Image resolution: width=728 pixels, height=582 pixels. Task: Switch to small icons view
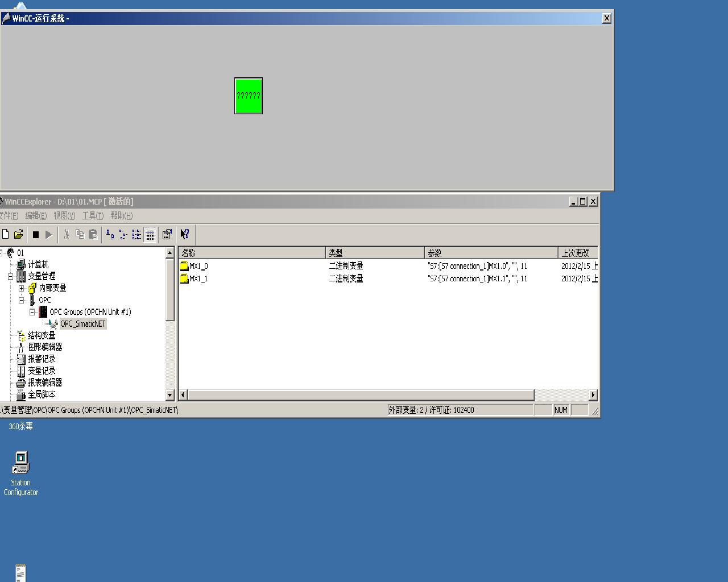click(123, 234)
